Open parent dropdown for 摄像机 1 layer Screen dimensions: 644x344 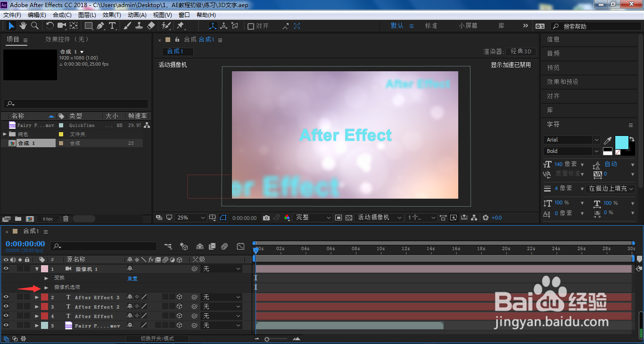click(x=222, y=268)
